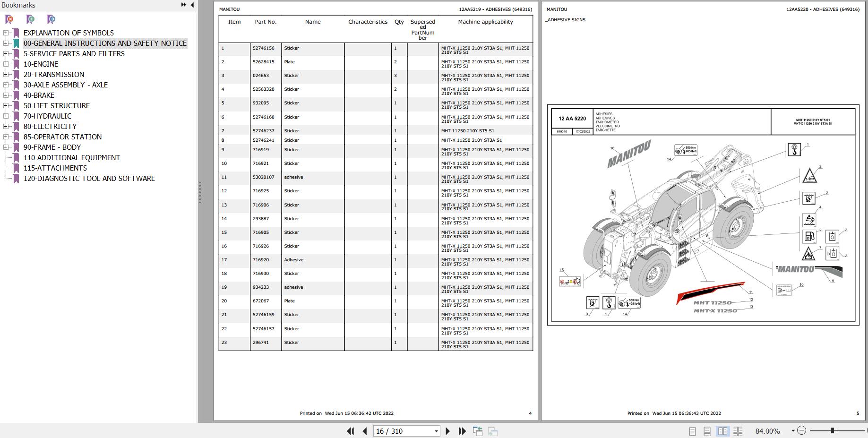868x438 pixels.
Task: Jump to the last page
Action: (463, 431)
